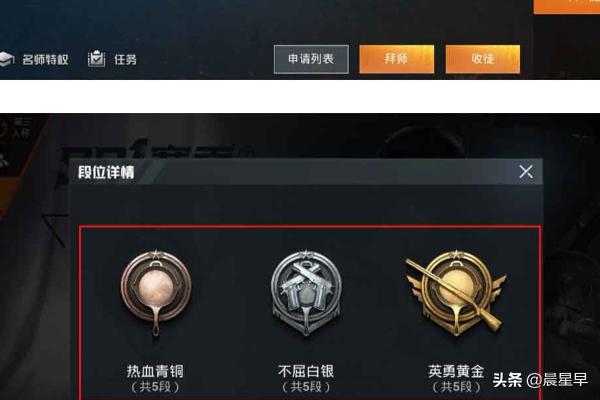Click the 不屈白银 rank name

(x=306, y=371)
